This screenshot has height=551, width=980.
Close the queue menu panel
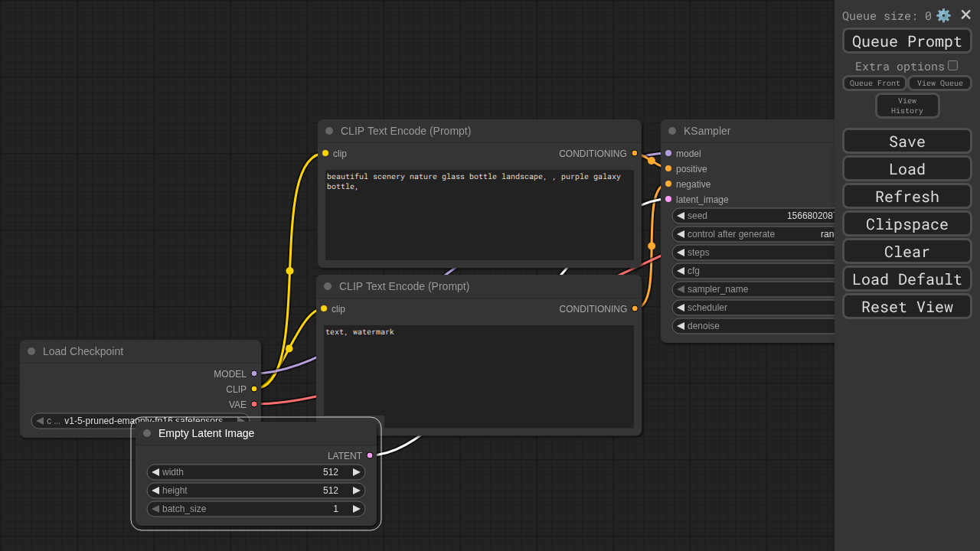(966, 15)
